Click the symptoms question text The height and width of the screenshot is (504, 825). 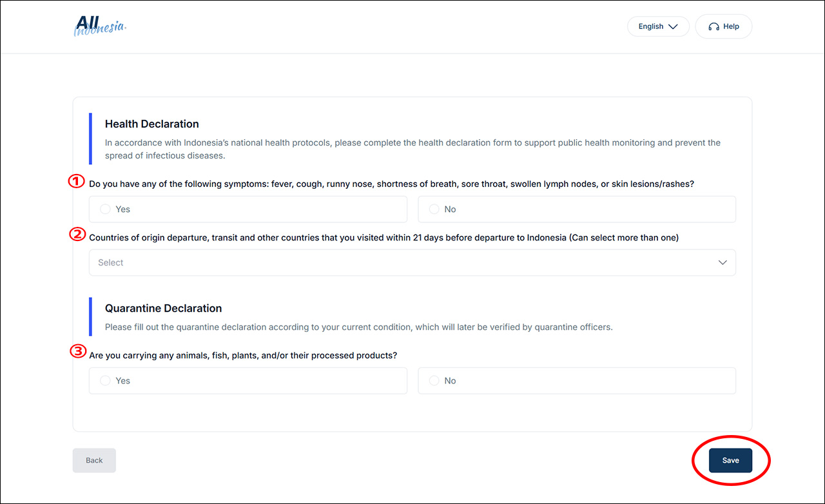[x=392, y=184]
